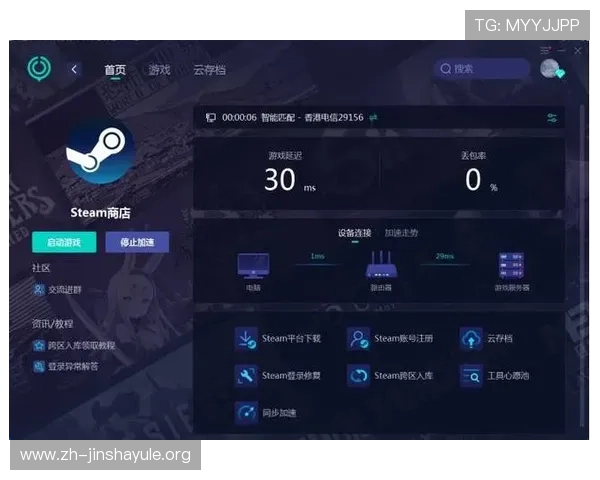Click the Steam store logo
The height and width of the screenshot is (480, 600).
coord(101,152)
